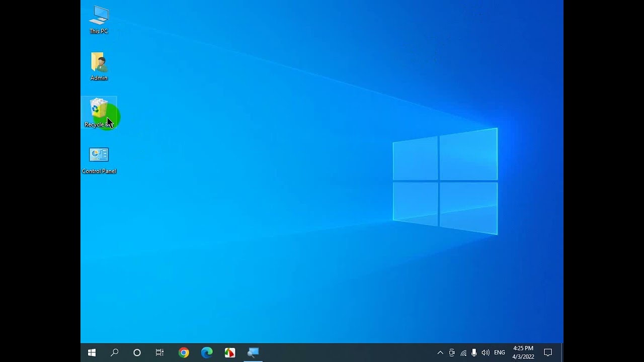Switch to the active monitor-icon taskbar app
The width and height of the screenshot is (644, 362).
[253, 352]
